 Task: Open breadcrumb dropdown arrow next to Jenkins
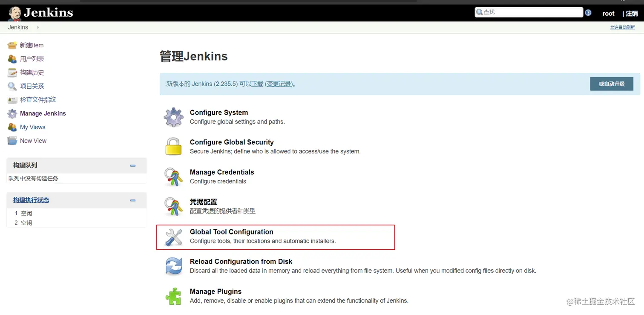point(38,27)
